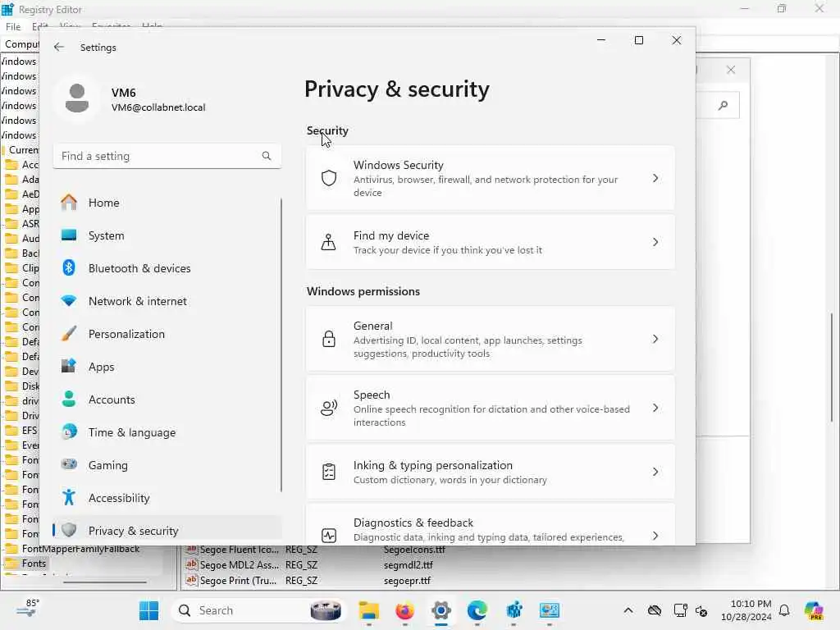Click segoepr.ttf data cell in Registry Editor
Image resolution: width=840 pixels, height=630 pixels.
coord(407,580)
